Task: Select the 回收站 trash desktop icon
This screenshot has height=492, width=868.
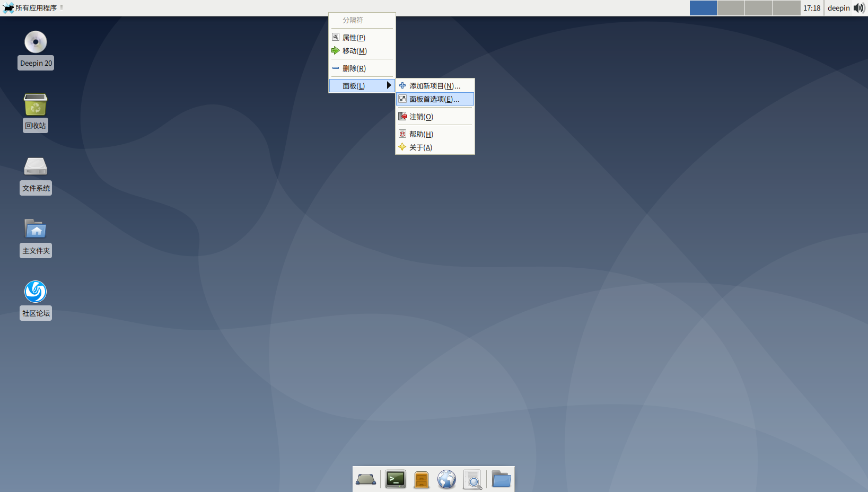Action: pyautogui.click(x=36, y=113)
